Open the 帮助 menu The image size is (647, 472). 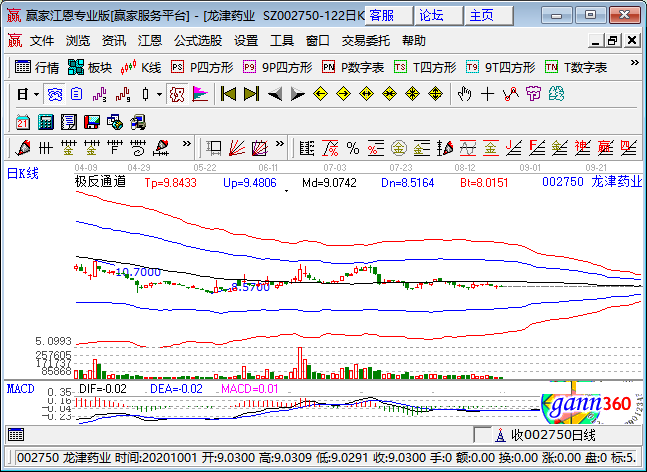click(414, 41)
